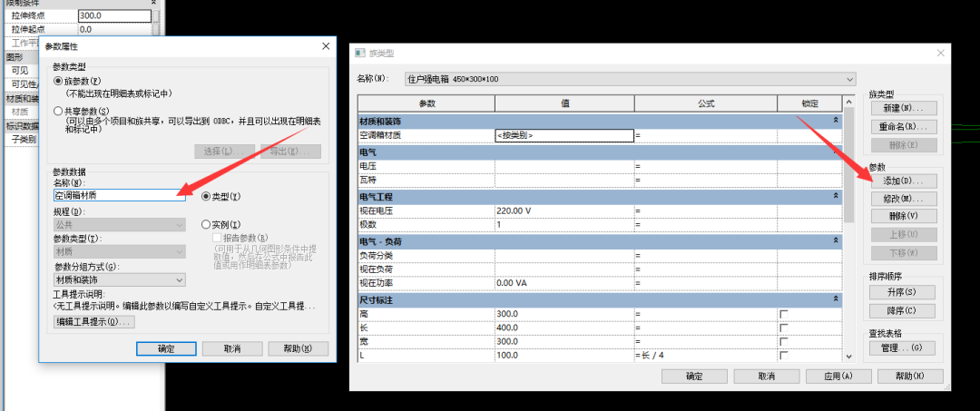980x411 pixels.
Task: Collapse the 尺寸标注 parameter group
Action: pos(837,299)
